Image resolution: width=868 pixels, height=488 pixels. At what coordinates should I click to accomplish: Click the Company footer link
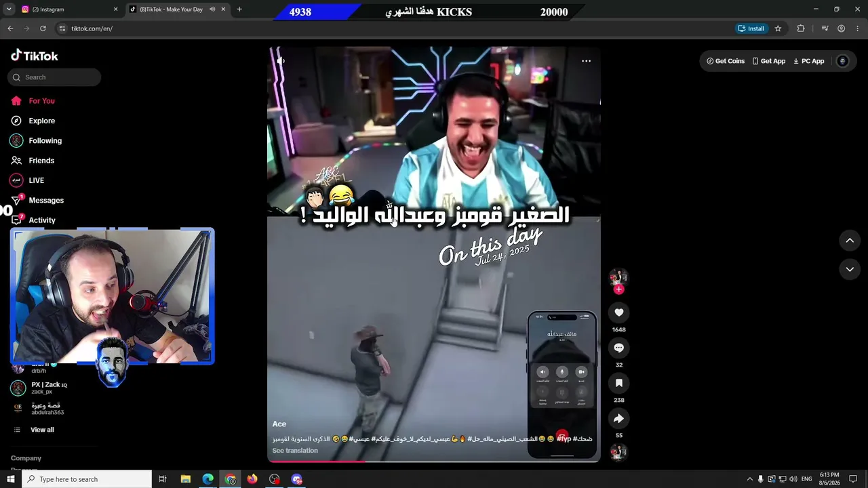(26, 458)
